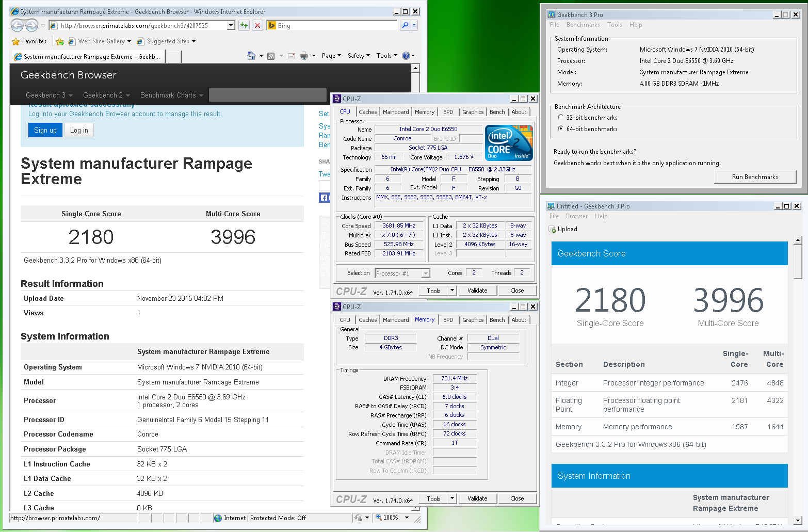Click the IE Forward navigation arrow
808x532 pixels.
click(x=31, y=25)
